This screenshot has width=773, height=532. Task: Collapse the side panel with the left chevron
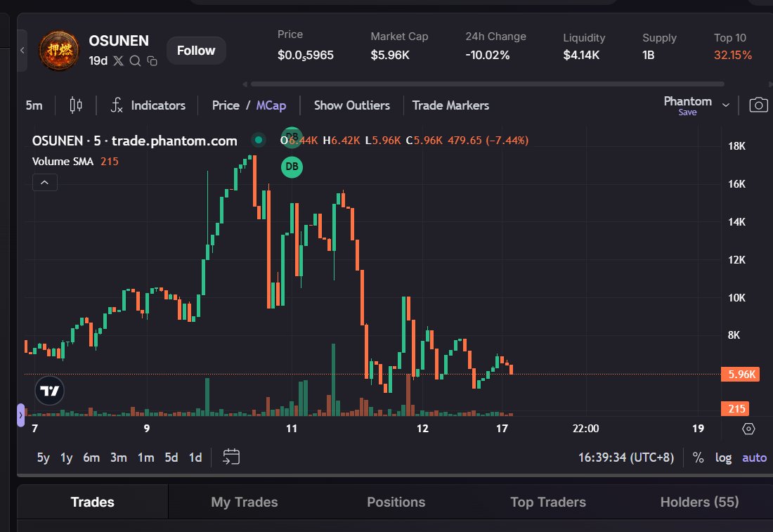[x=22, y=51]
